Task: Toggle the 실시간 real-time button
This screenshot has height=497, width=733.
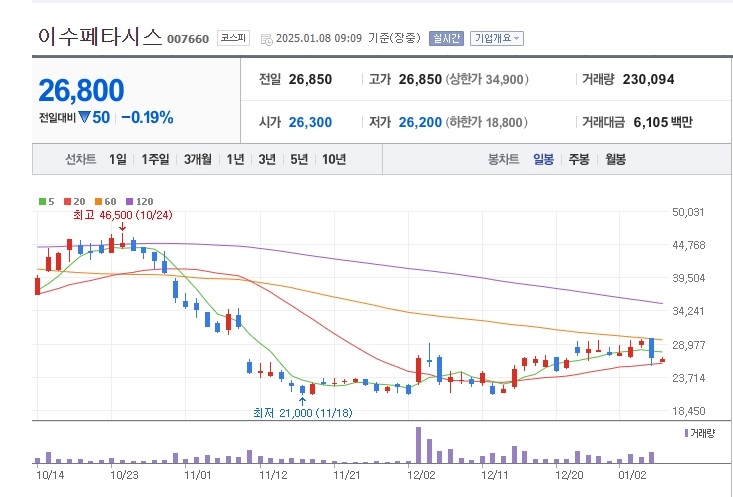Action: tap(446, 39)
